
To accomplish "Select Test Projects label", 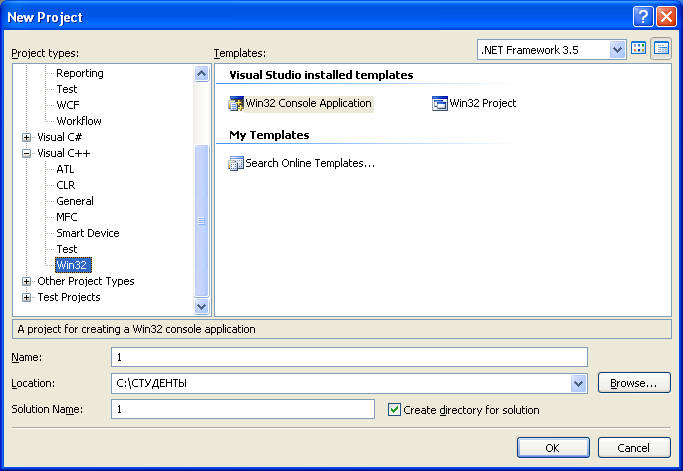I will 69,297.
